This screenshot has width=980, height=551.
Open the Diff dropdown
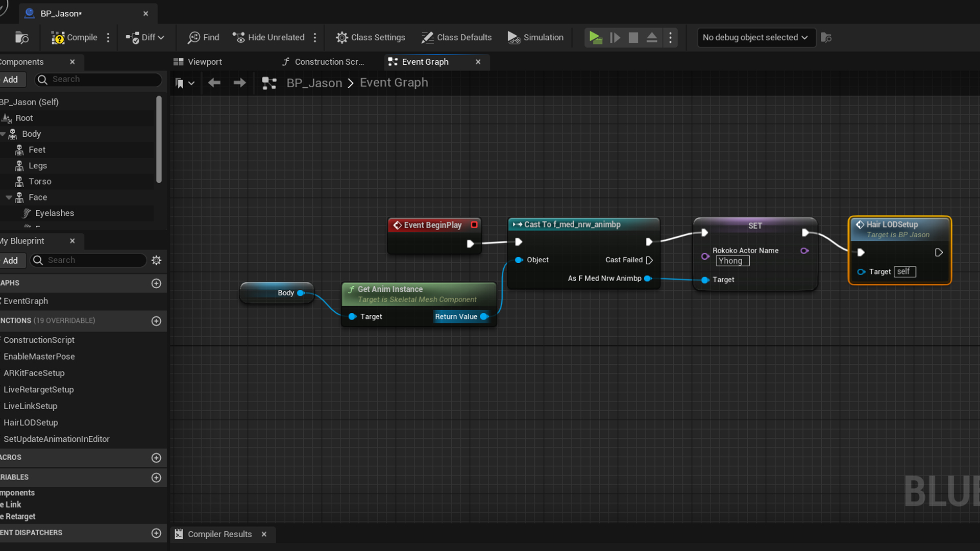pos(145,37)
